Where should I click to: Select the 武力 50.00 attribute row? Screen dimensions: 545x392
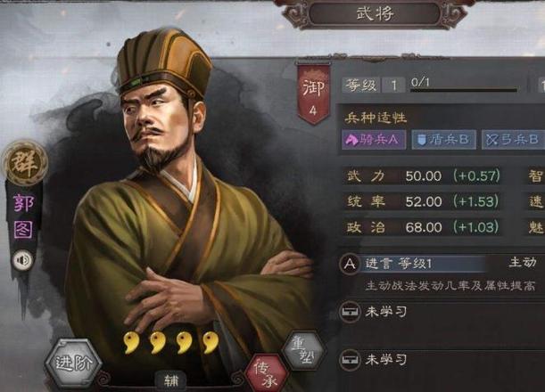tap(422, 176)
